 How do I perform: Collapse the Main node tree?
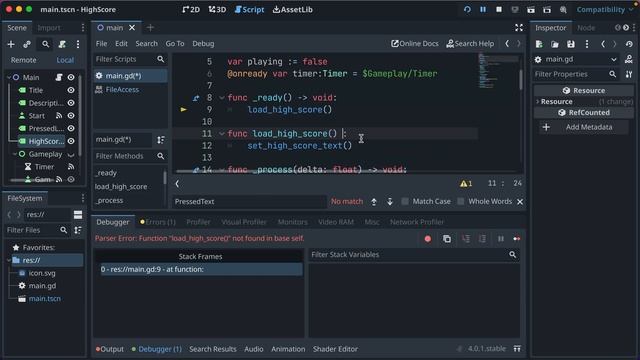9,77
